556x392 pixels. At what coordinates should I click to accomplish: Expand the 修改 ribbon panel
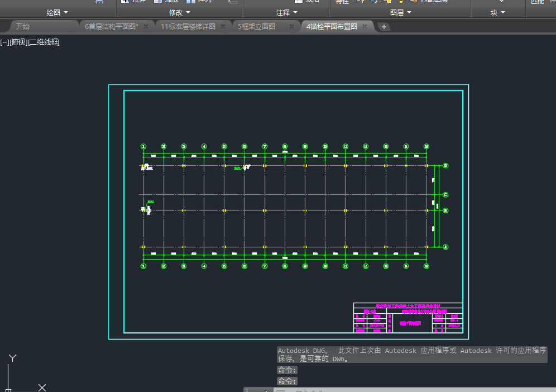point(179,12)
